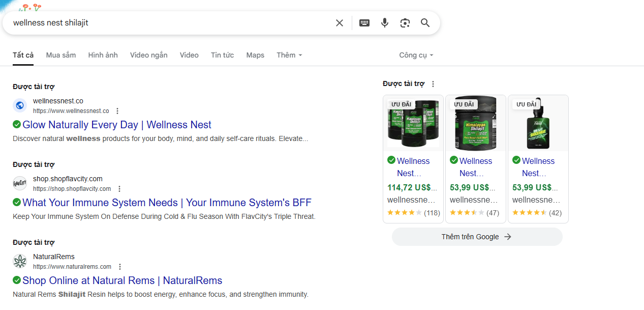644x310 pixels.
Task: Open the dropper bottle product image
Action: click(538, 123)
